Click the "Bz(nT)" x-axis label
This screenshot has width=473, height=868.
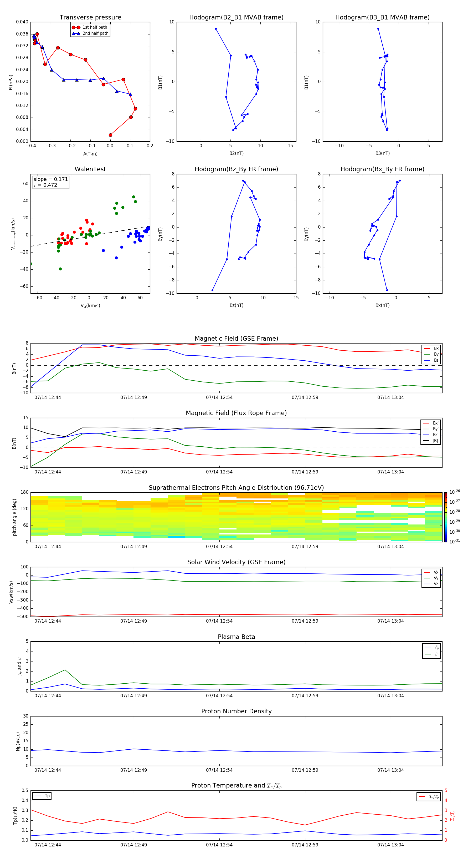tap(236, 305)
